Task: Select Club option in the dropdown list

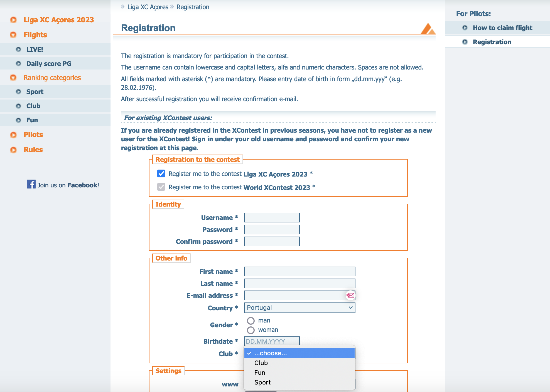Action: coord(299,363)
